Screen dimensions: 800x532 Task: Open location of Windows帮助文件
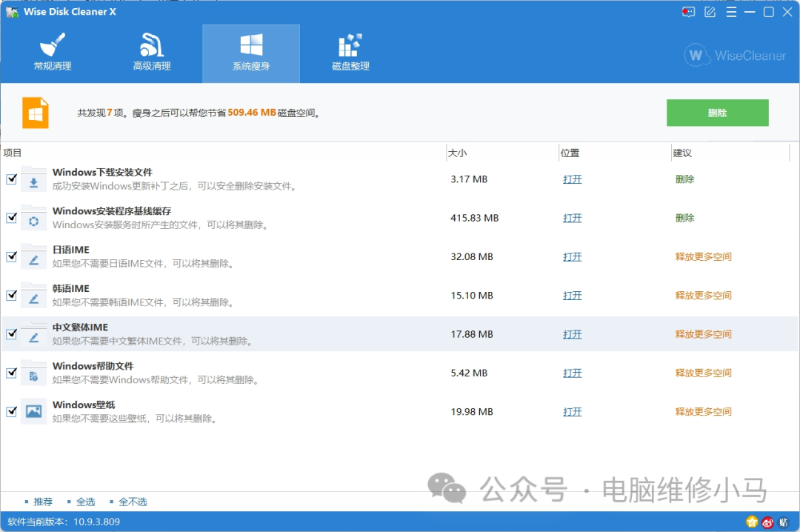[573, 373]
